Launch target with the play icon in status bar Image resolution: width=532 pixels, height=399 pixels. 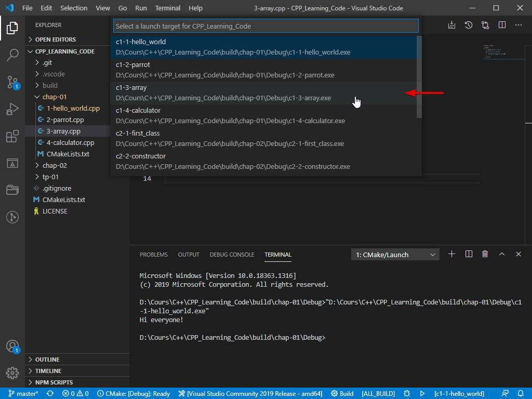click(x=422, y=394)
